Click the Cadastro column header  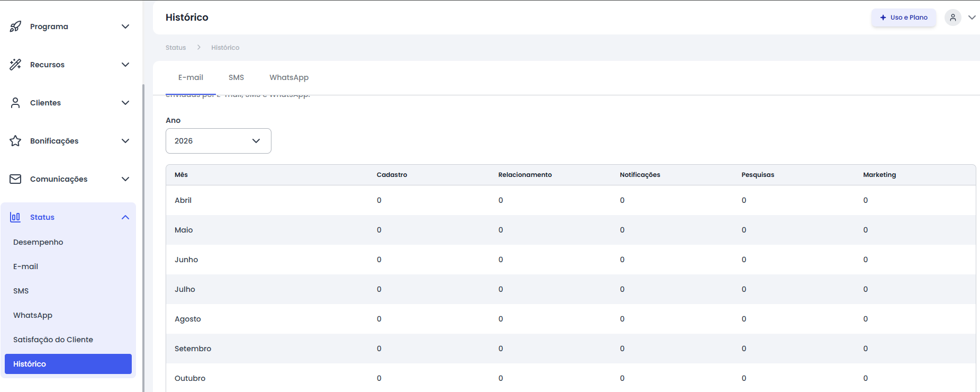(392, 175)
